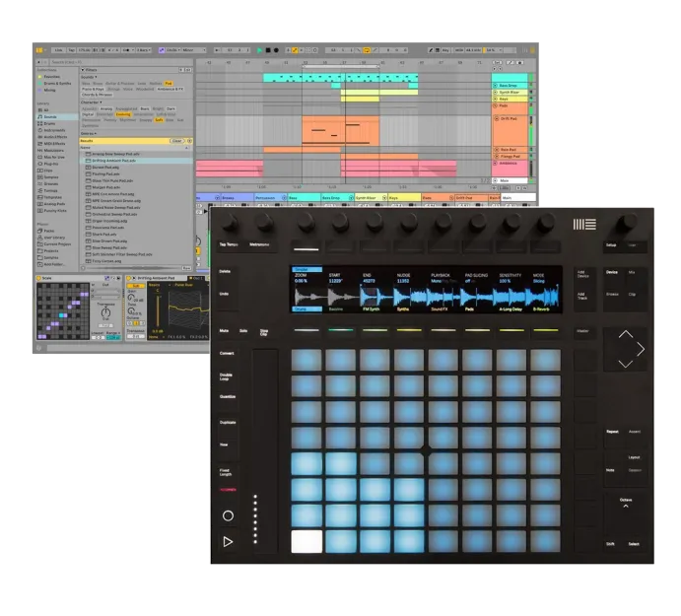Toggle the Evolving character filter tag
681x616 pixels.
[x=123, y=113]
